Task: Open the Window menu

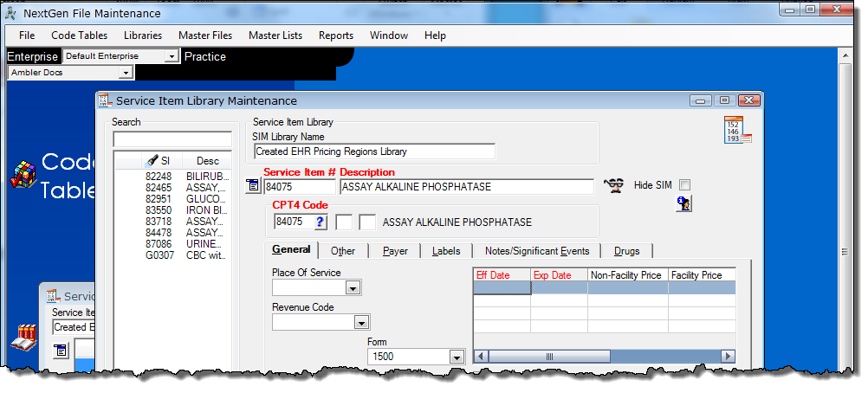Action: [x=389, y=35]
